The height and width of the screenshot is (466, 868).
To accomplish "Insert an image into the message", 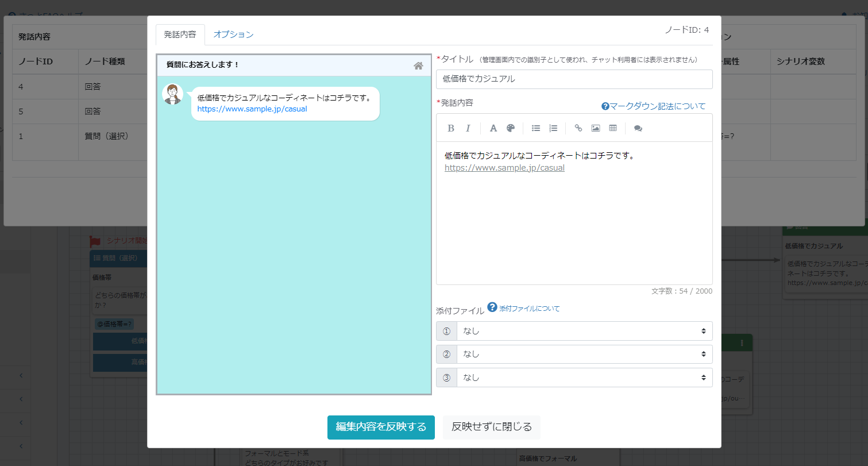I will click(x=596, y=128).
